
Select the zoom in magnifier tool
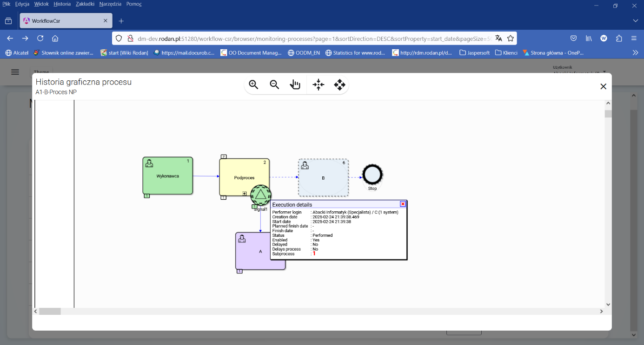pyautogui.click(x=253, y=85)
